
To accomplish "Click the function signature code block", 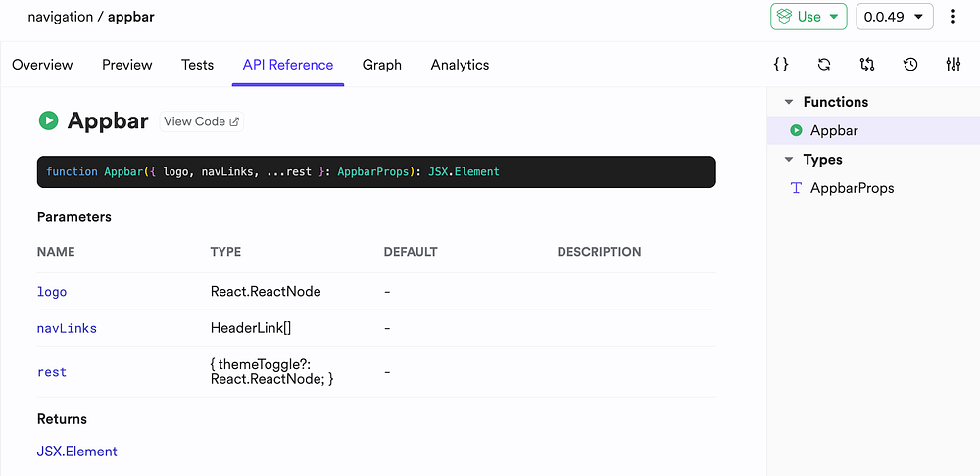I will pyautogui.click(x=376, y=172).
